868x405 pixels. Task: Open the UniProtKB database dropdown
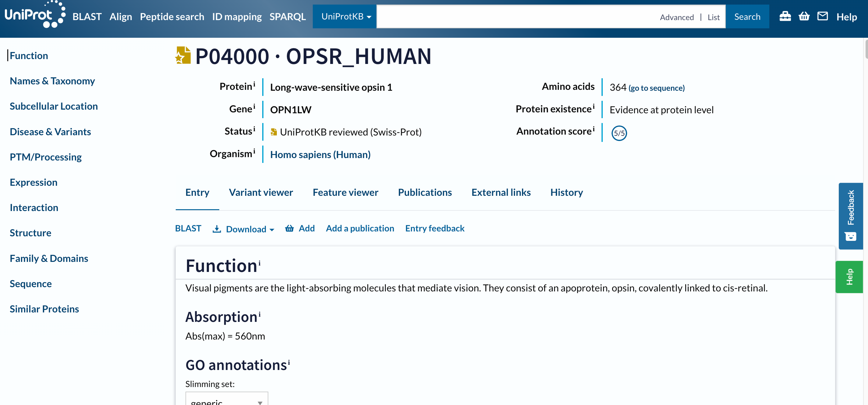(x=344, y=16)
